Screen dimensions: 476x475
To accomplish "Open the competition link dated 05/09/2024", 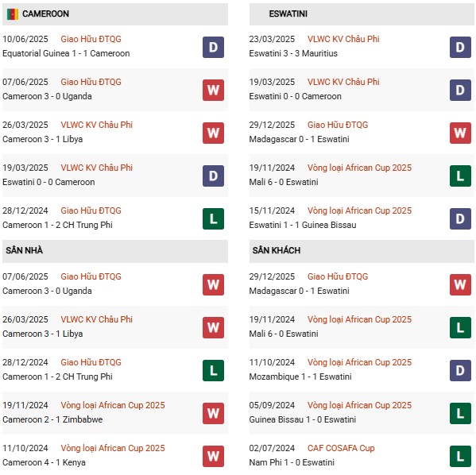I will (x=359, y=405).
